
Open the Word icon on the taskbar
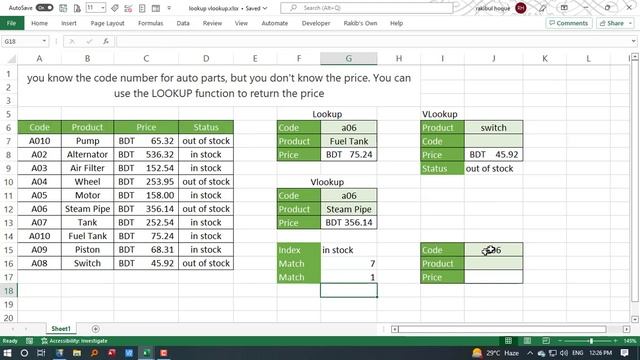[129, 353]
